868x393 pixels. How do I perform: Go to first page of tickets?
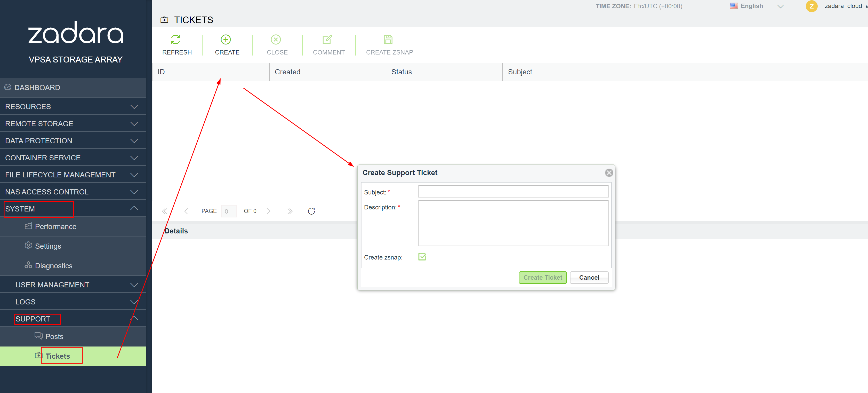pyautogui.click(x=164, y=211)
